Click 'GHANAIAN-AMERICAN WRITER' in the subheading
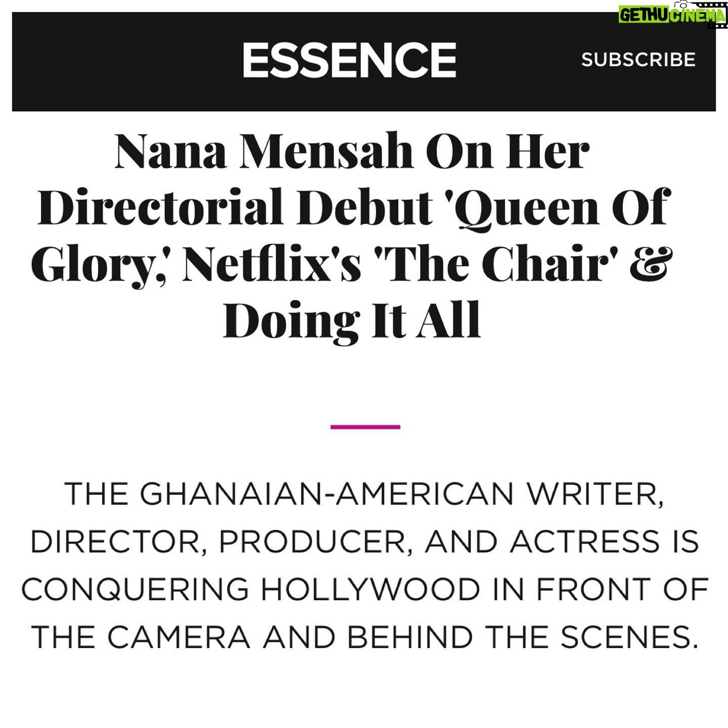 click(401, 494)
